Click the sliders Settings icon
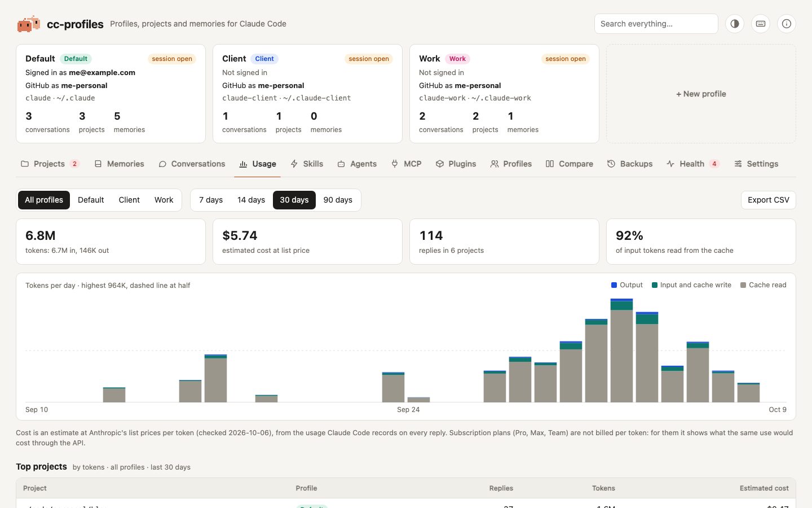The image size is (812, 508). 738,164
